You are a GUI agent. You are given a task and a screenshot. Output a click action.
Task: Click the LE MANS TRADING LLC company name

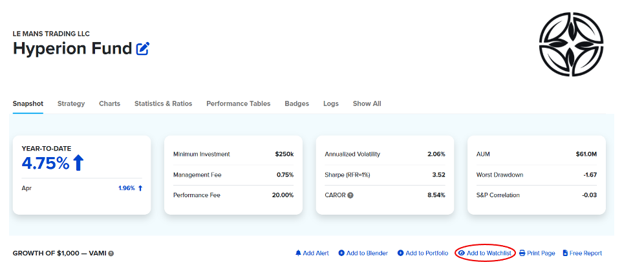click(51, 34)
